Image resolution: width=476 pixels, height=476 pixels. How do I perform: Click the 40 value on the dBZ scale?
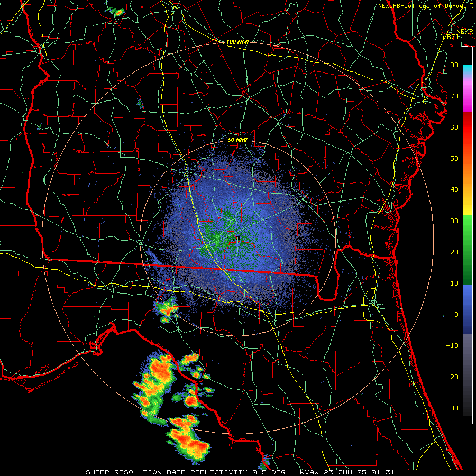pyautogui.click(x=454, y=190)
